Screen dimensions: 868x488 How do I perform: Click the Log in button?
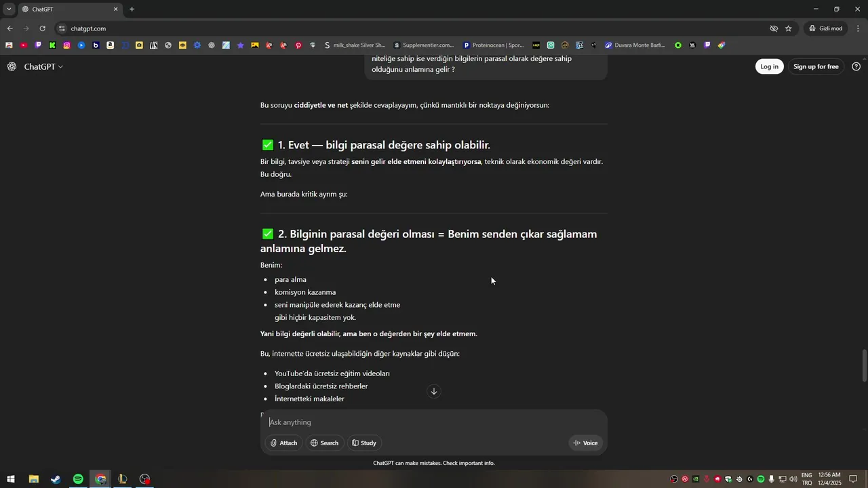pos(769,66)
